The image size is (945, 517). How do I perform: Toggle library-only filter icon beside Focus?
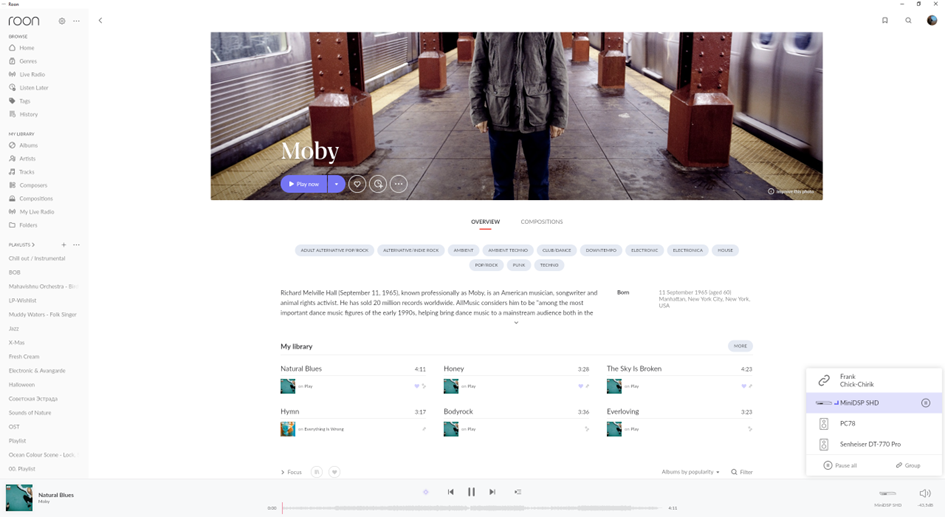(316, 472)
